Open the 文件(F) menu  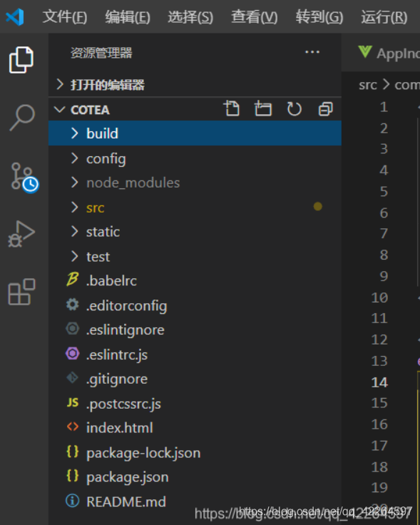point(65,16)
